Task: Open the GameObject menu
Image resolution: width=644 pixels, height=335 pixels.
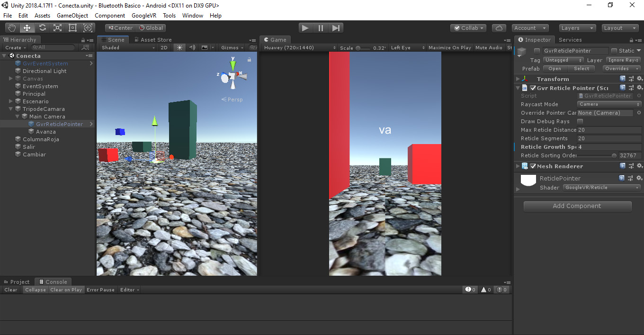Action: (x=72, y=16)
